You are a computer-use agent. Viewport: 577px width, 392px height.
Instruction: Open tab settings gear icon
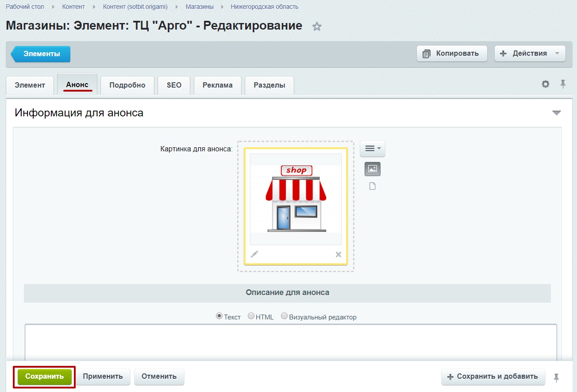point(546,84)
